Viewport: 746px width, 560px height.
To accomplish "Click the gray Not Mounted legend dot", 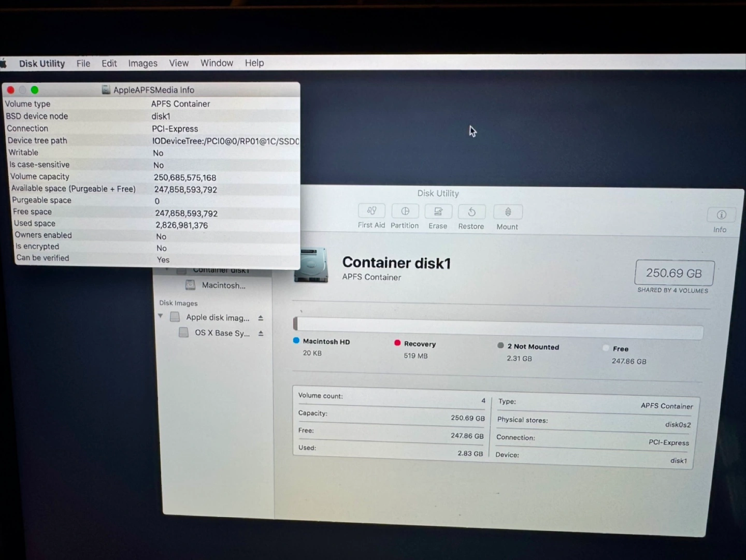I will tap(500, 346).
